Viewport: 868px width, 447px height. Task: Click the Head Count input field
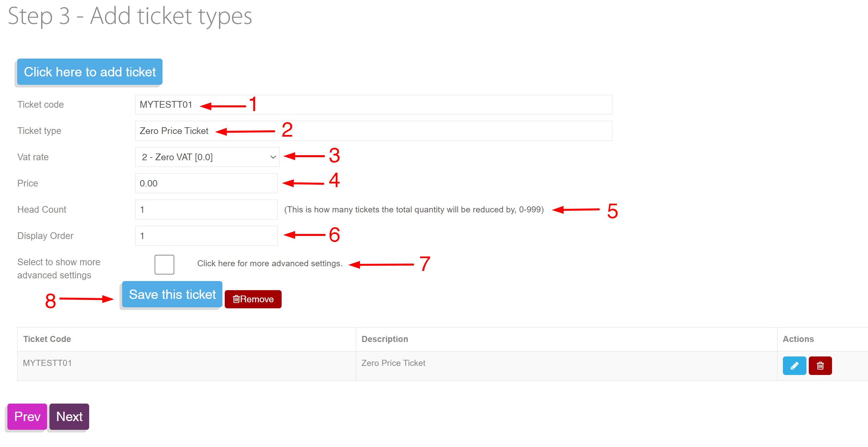point(206,210)
